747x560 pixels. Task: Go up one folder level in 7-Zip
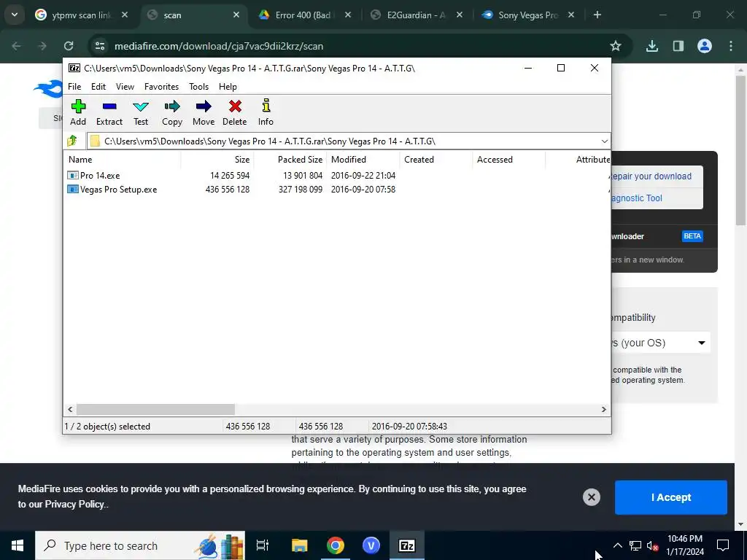[72, 141]
